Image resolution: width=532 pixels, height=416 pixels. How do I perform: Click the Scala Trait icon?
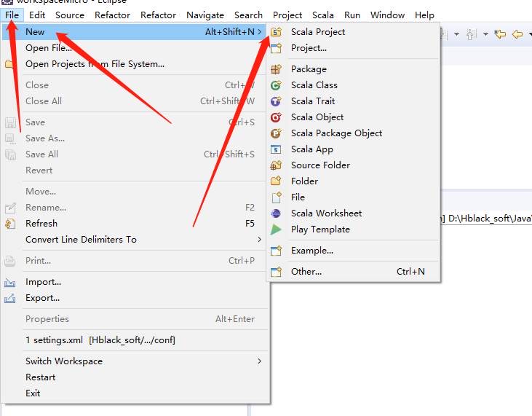coord(276,101)
